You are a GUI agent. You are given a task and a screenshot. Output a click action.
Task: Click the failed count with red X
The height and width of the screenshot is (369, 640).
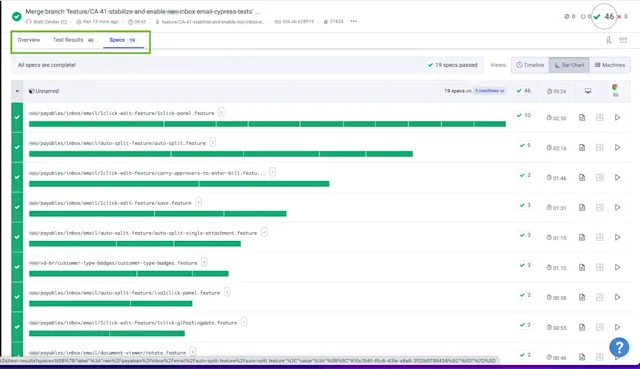[622, 17]
